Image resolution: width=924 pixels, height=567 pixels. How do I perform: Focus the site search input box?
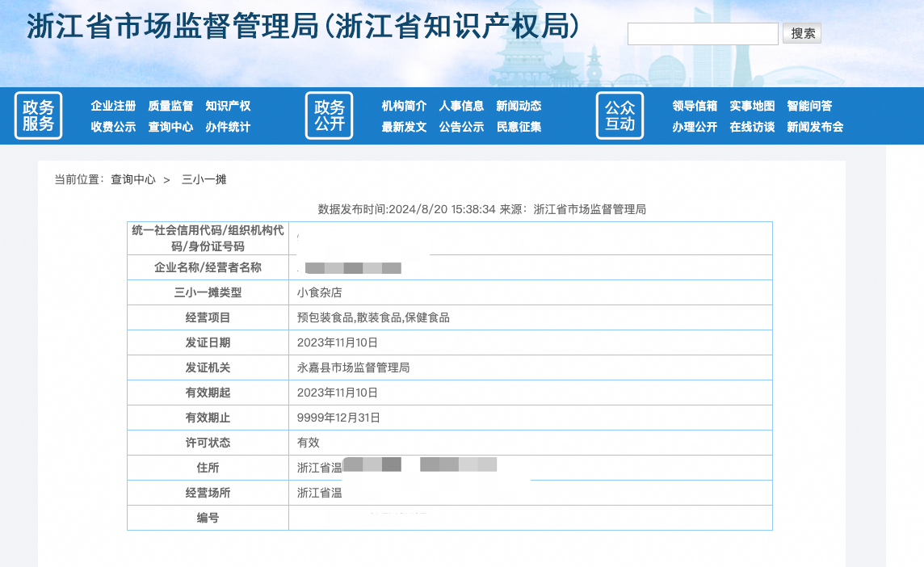(x=703, y=34)
